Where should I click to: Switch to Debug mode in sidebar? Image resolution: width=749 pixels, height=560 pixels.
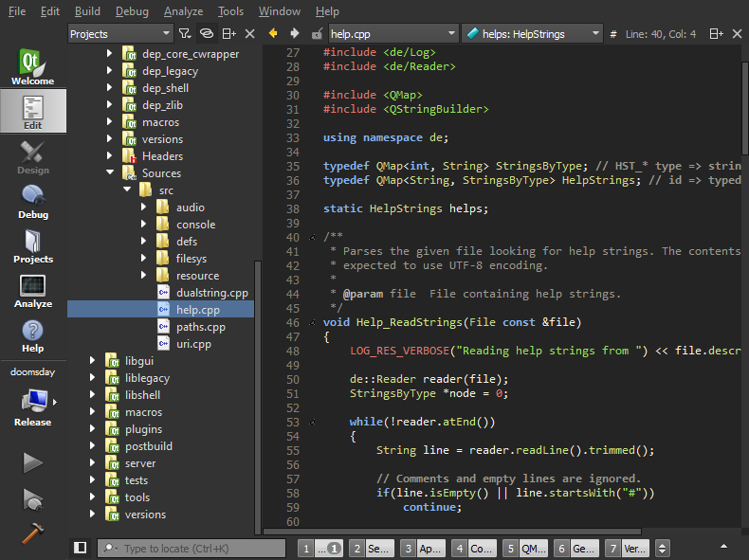32,201
